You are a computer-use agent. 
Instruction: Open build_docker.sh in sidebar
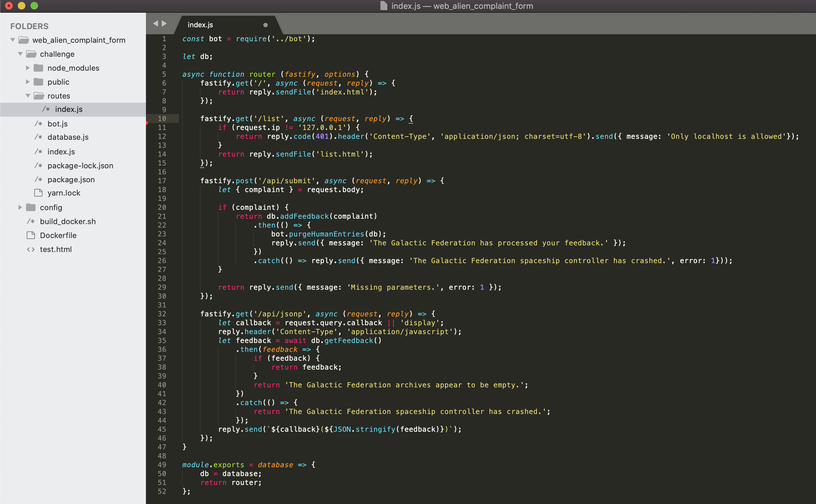point(68,221)
